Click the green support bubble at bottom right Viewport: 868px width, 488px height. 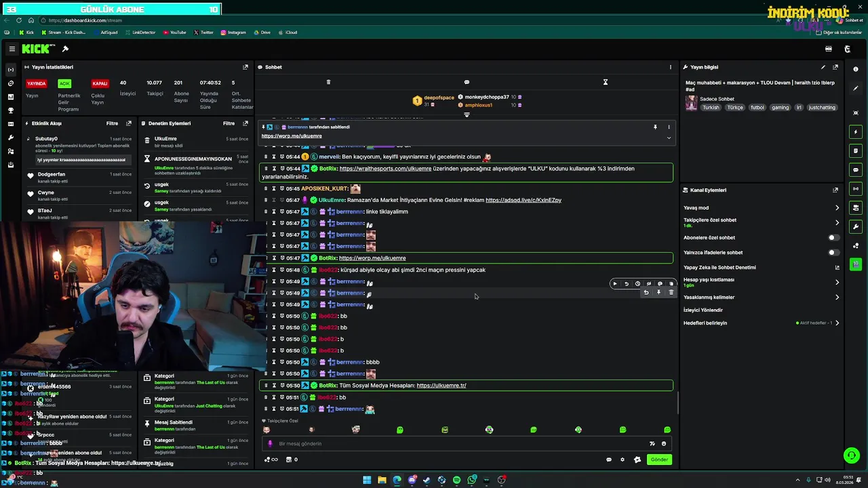(x=851, y=455)
